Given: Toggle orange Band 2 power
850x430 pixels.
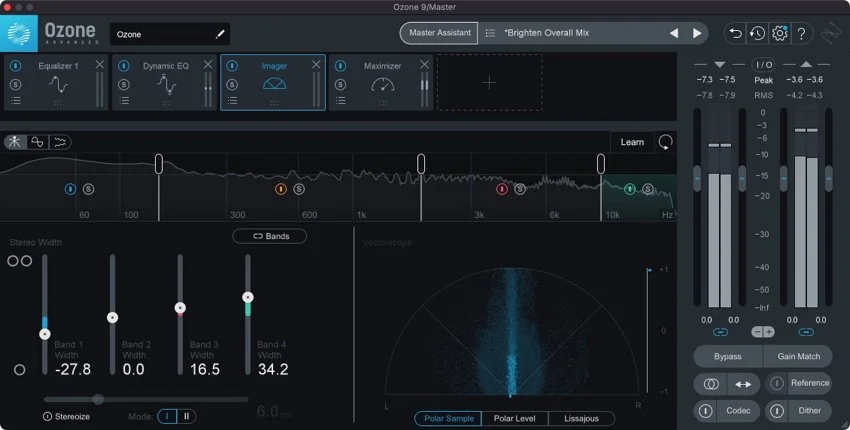Looking at the screenshot, I should (281, 189).
